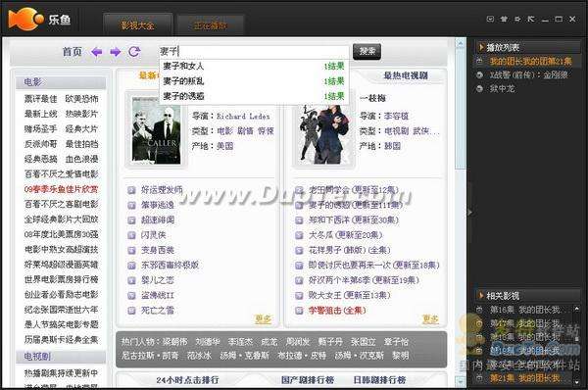Click the play icon beside 好运理发师

point(131,190)
